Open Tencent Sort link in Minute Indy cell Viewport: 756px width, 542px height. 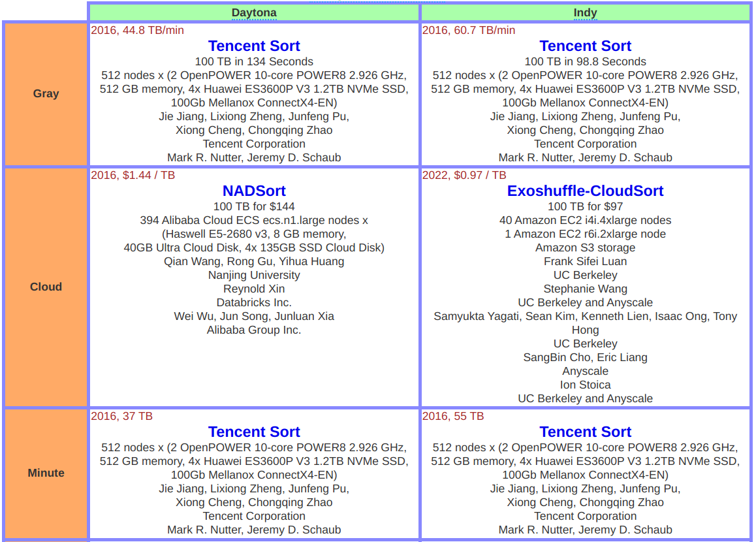point(585,432)
